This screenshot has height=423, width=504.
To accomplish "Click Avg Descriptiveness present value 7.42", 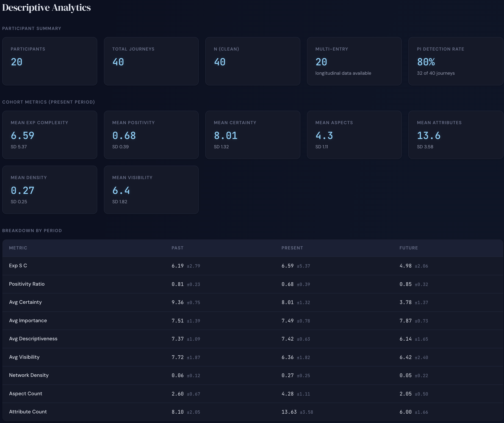I will tap(287, 339).
